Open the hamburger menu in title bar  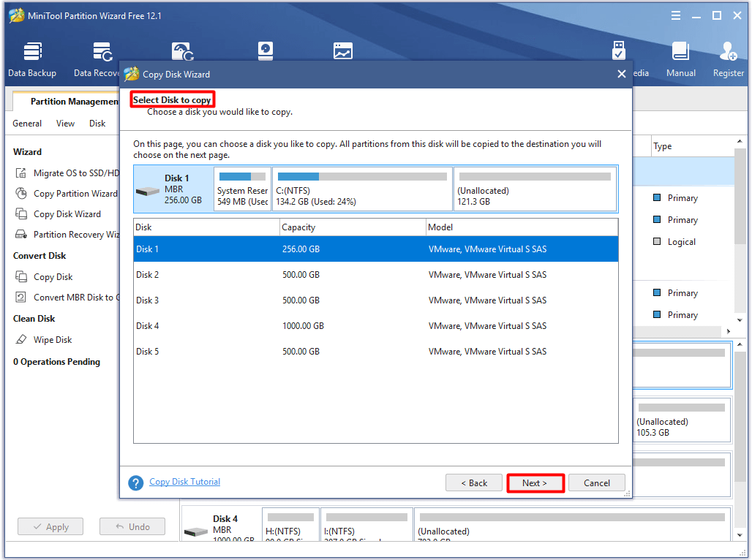pos(676,16)
